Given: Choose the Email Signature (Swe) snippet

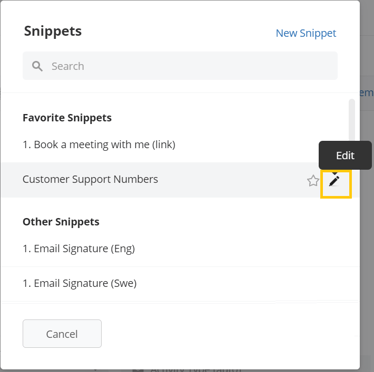Looking at the screenshot, I should pyautogui.click(x=180, y=283).
